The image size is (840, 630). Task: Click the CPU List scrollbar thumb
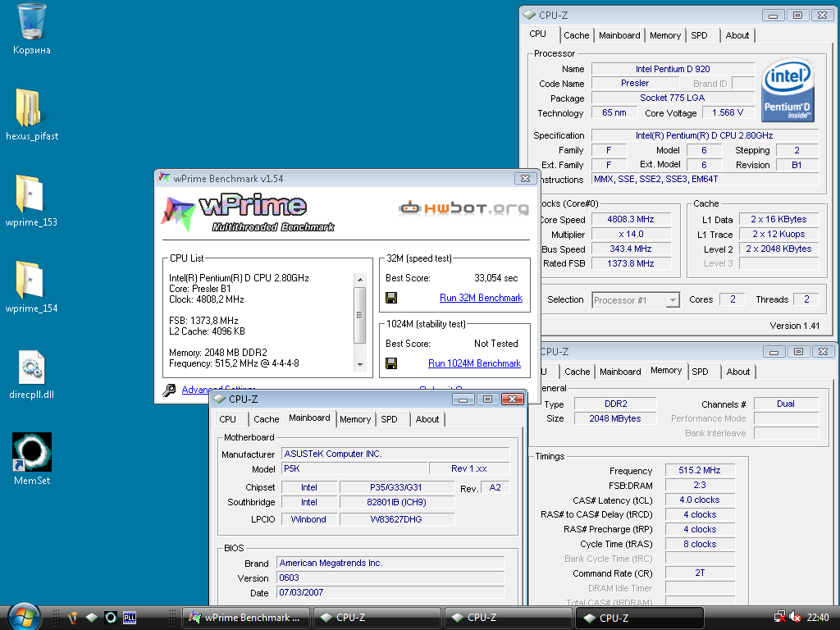point(360,315)
